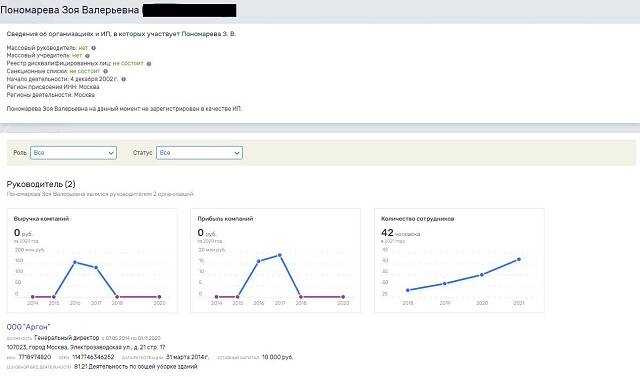Image resolution: width=640 pixels, height=377 pixels.
Task: Click the Руководитель (2) section heading
Action: 41,184
